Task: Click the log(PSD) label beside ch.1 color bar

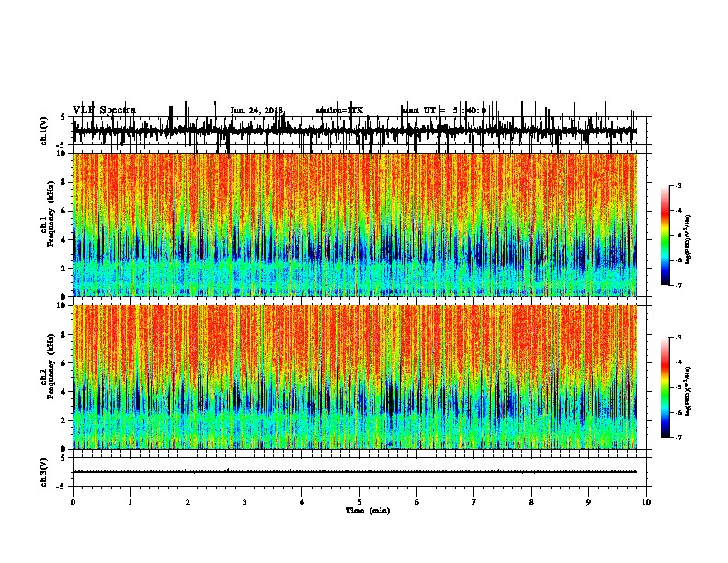Action: tap(688, 240)
